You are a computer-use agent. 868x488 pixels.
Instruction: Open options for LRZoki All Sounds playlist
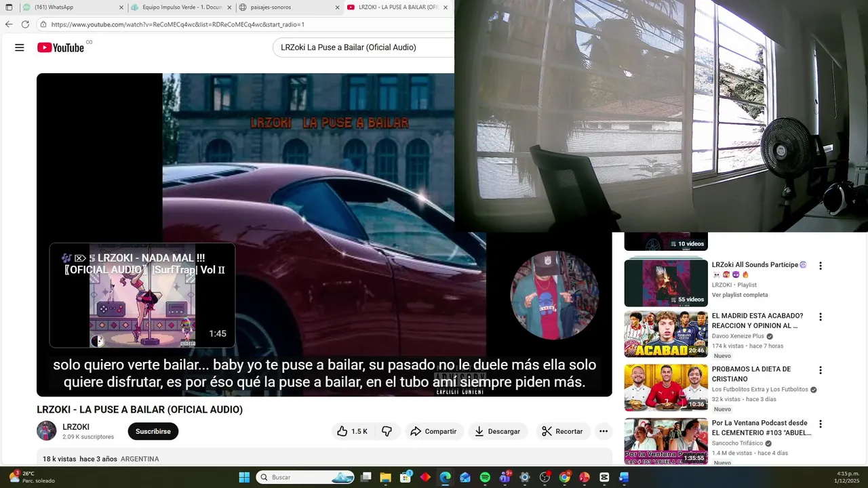coord(820,266)
